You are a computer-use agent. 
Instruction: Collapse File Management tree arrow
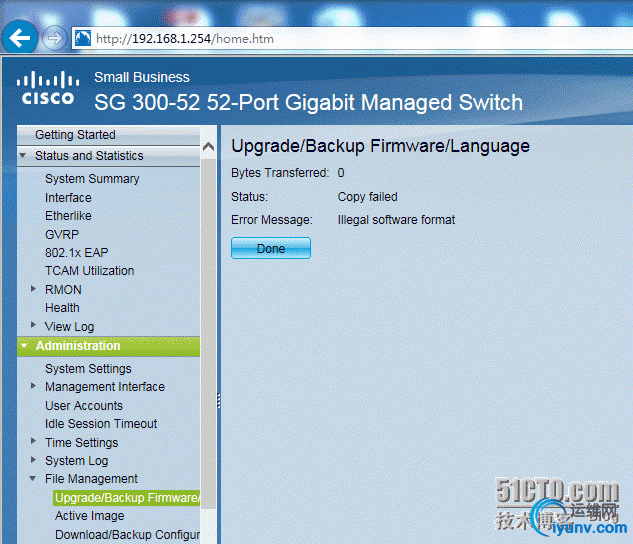point(33,479)
